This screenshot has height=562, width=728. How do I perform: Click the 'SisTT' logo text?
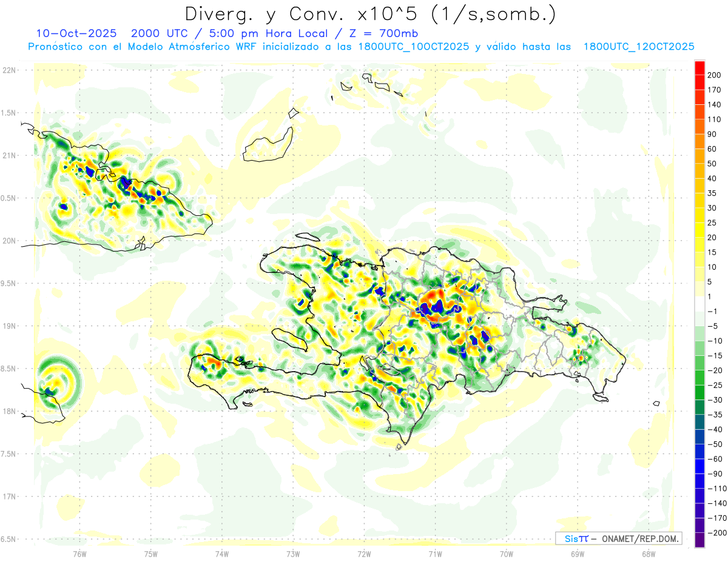coord(576,539)
